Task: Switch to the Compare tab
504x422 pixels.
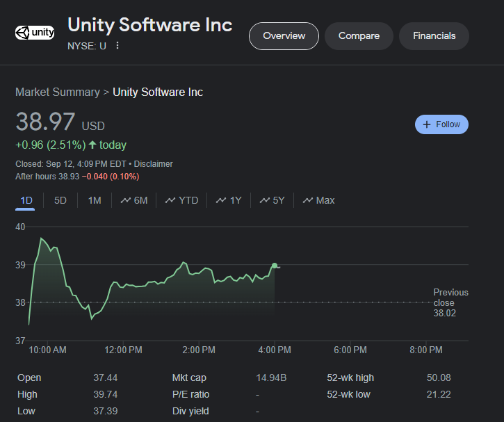Action: pyautogui.click(x=359, y=36)
